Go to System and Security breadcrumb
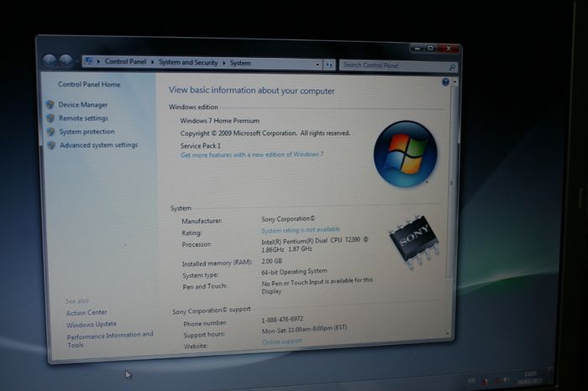The image size is (588, 391). pyautogui.click(x=188, y=62)
